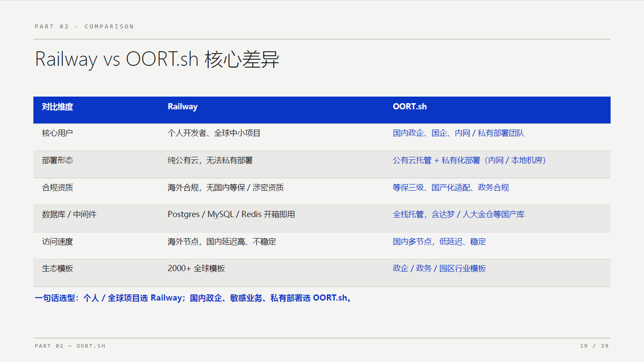Click the '核心用户' row label
Viewport: 644px width, 362px height.
[57, 133]
